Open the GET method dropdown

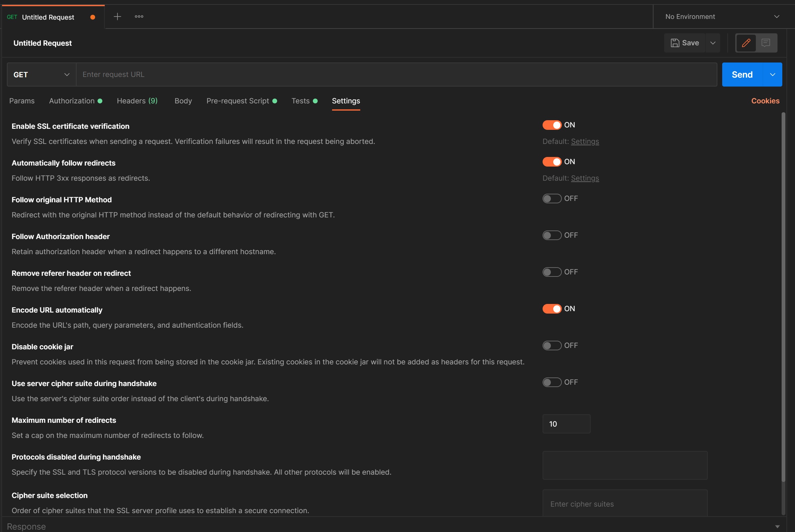(x=41, y=75)
